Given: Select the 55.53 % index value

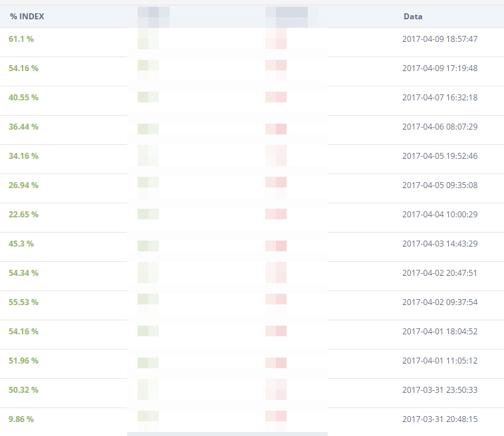Looking at the screenshot, I should click(x=23, y=302).
